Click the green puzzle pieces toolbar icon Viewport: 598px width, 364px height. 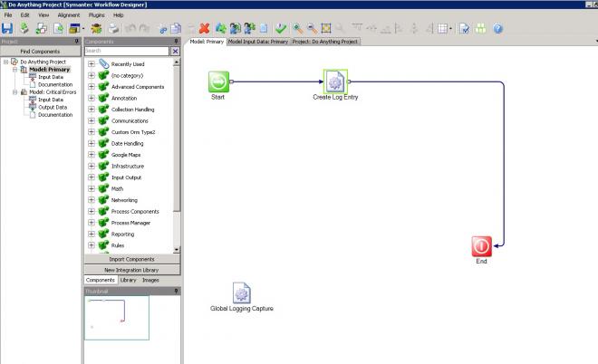(220, 28)
